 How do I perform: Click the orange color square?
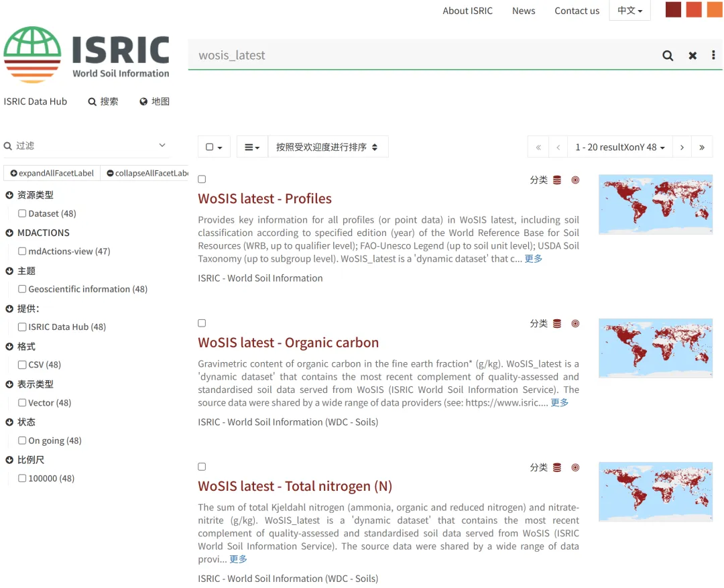pyautogui.click(x=715, y=9)
